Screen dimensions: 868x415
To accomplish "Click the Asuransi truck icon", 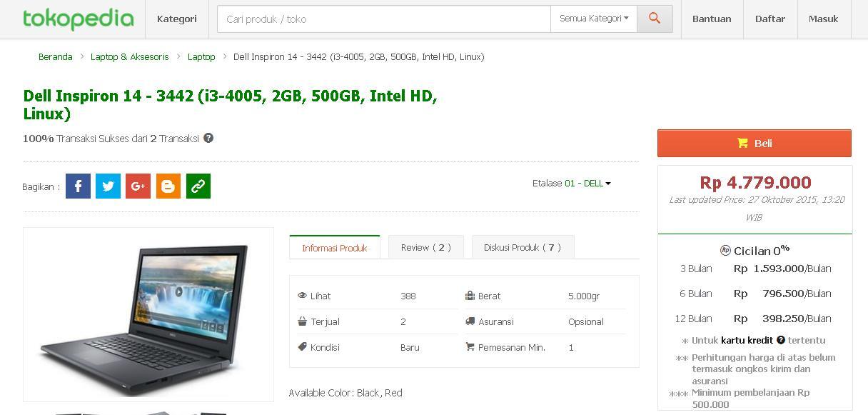I will (x=470, y=321).
